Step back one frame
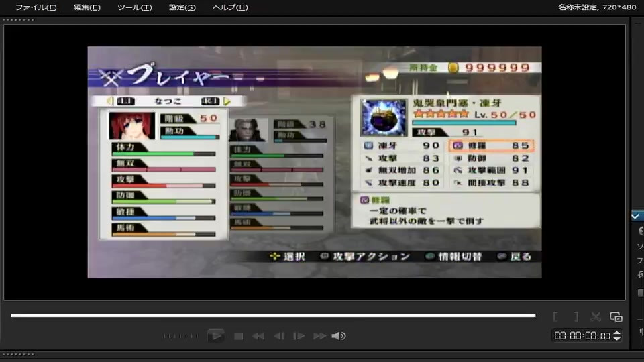Screen dimensions: 644x362 [x=279, y=336]
